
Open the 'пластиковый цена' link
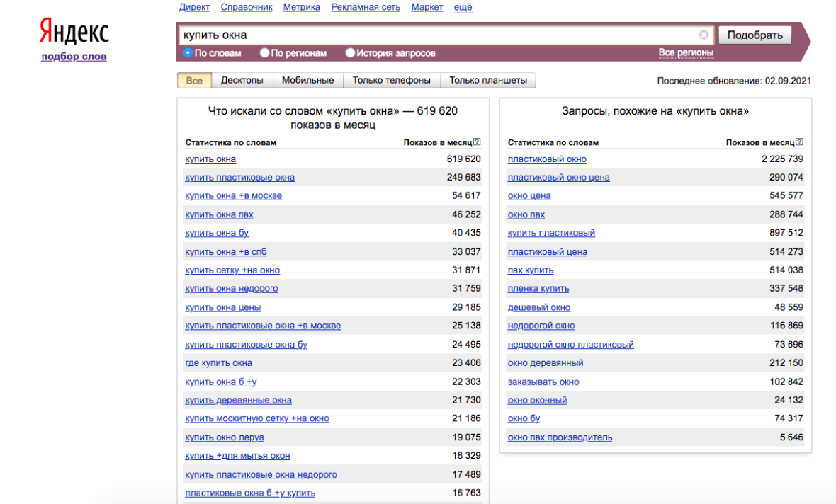pos(548,252)
